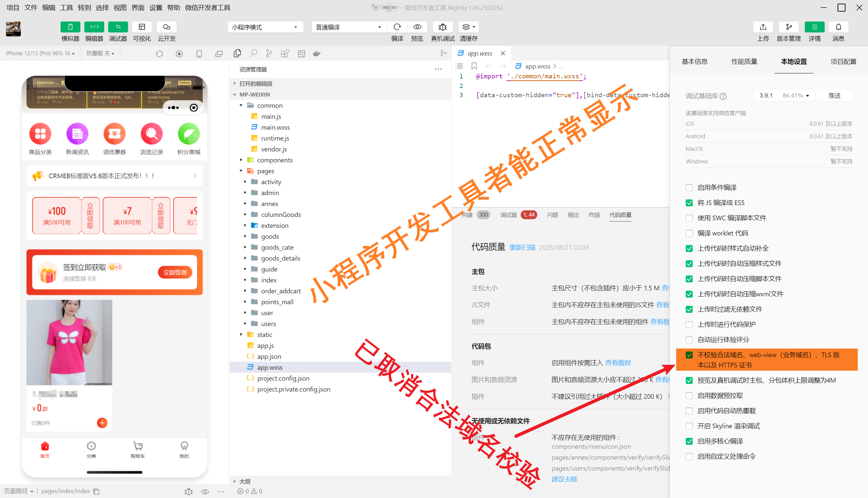The height and width of the screenshot is (498, 868).
Task: Detach the simulator into separate window
Action: 219,54
